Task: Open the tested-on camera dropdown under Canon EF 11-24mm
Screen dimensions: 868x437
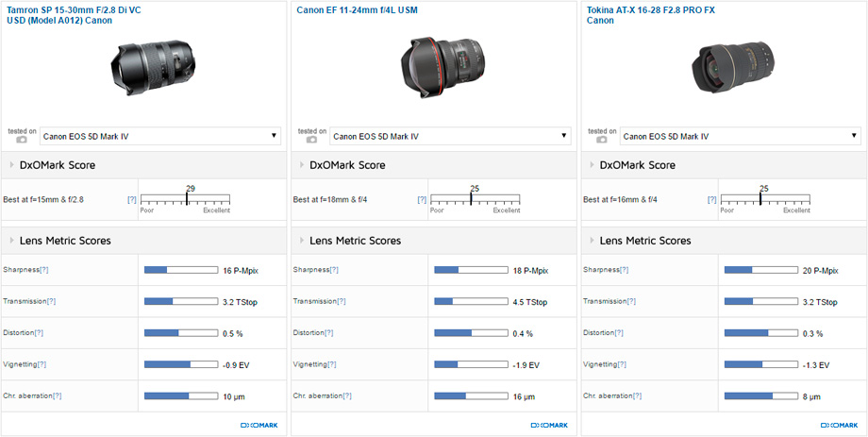Action: point(450,136)
